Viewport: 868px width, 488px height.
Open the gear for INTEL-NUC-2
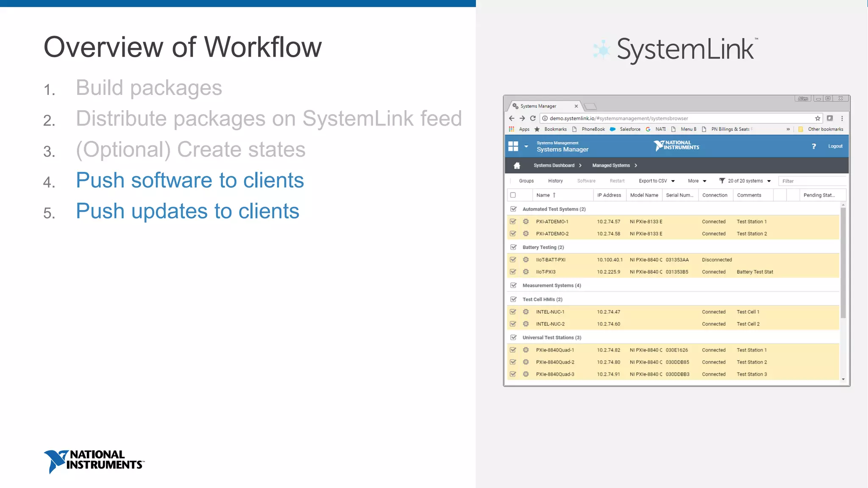[526, 324]
